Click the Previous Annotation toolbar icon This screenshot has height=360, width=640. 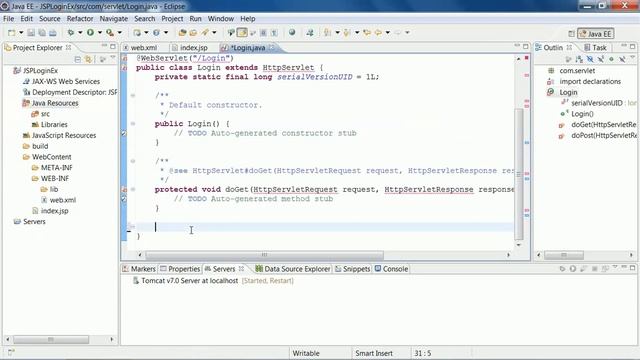click(x=347, y=33)
